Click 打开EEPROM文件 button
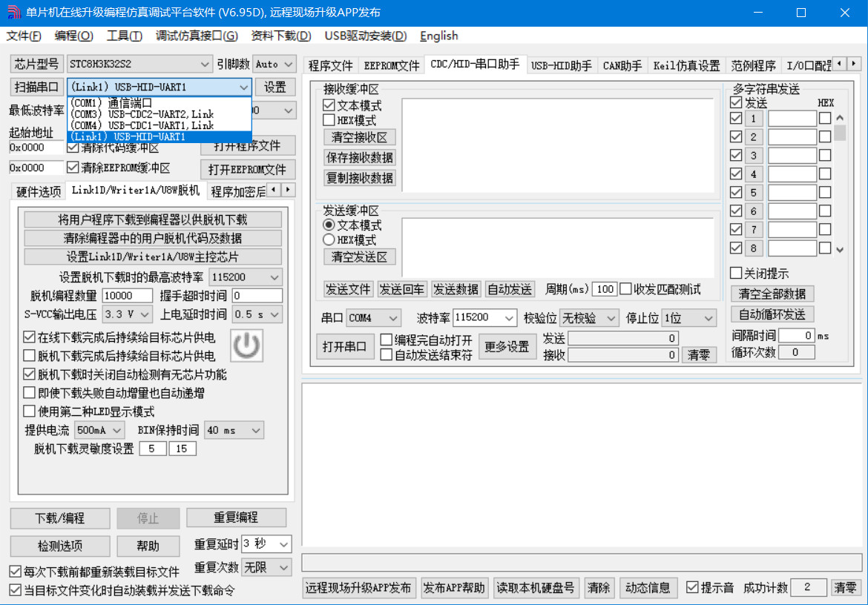 point(248,170)
